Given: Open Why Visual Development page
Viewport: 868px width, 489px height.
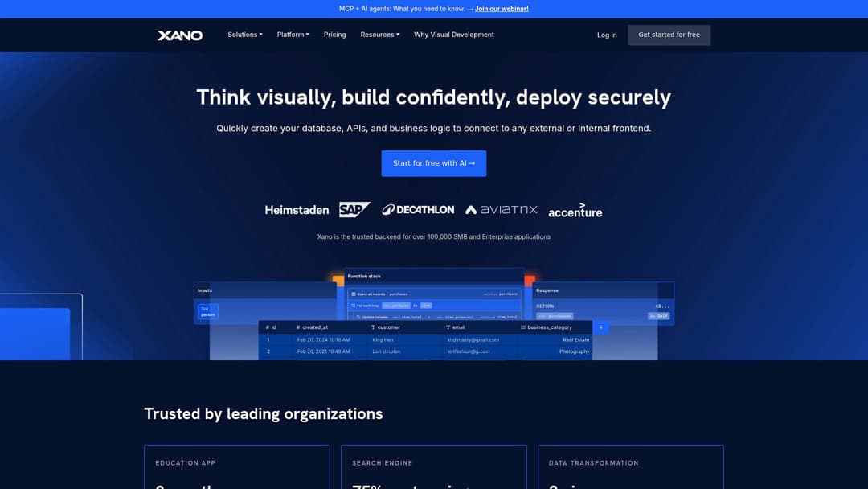Looking at the screenshot, I should click(454, 35).
